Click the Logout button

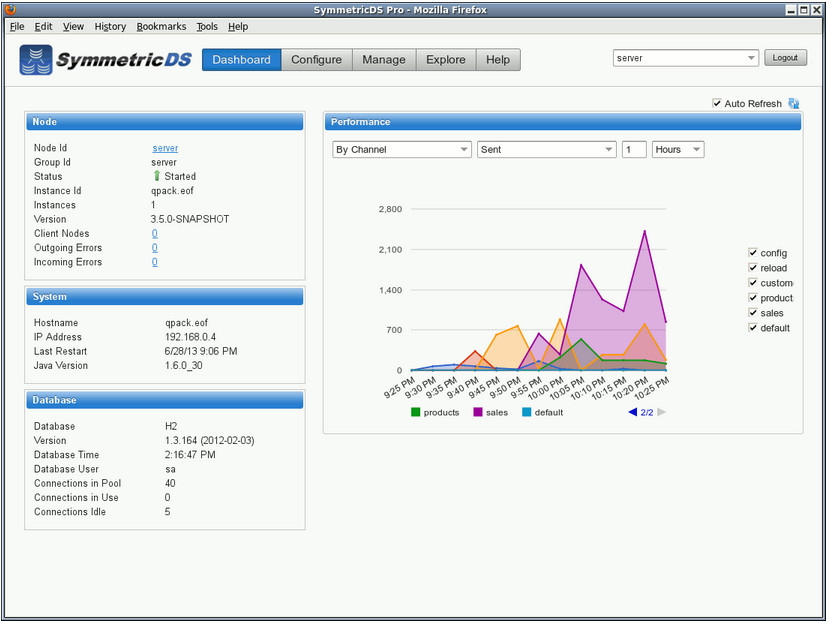click(x=785, y=58)
